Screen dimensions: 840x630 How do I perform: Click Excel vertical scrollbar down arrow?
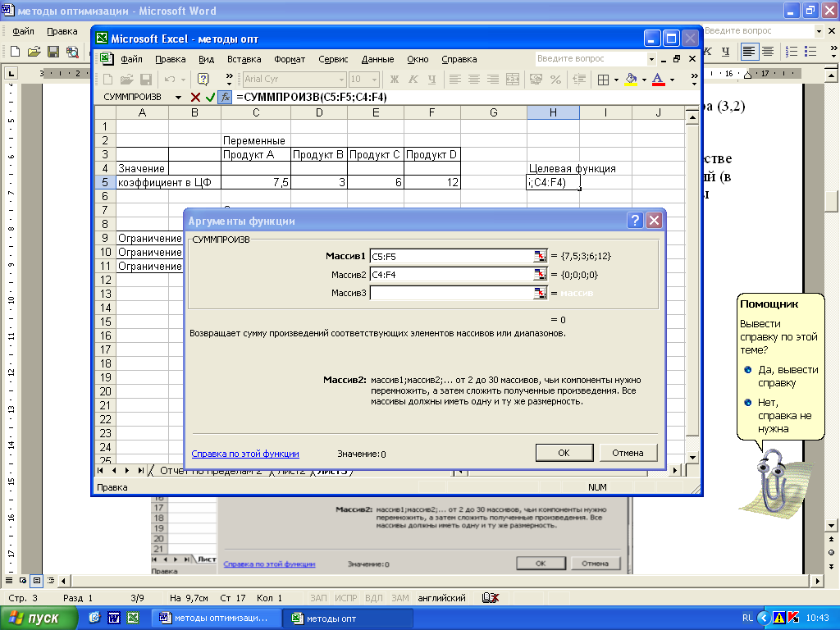[x=692, y=458]
